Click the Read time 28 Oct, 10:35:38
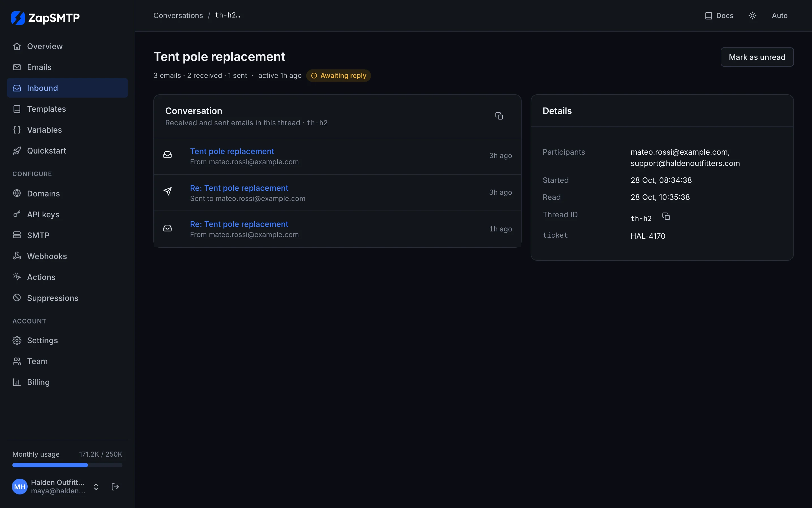 (660, 197)
